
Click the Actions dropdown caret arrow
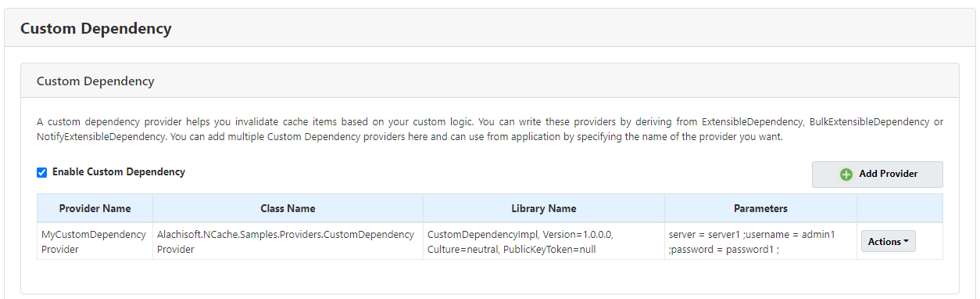(x=906, y=241)
